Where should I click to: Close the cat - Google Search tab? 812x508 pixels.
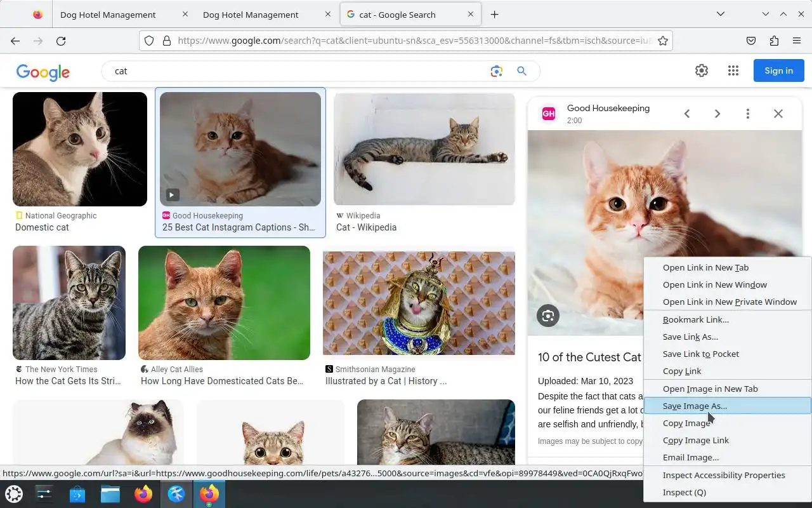pos(471,14)
